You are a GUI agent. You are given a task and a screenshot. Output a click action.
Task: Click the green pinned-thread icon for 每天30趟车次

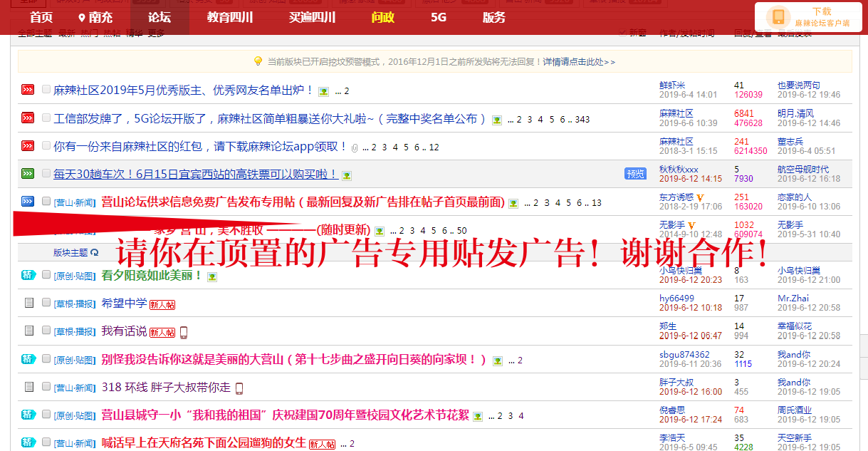click(x=28, y=173)
